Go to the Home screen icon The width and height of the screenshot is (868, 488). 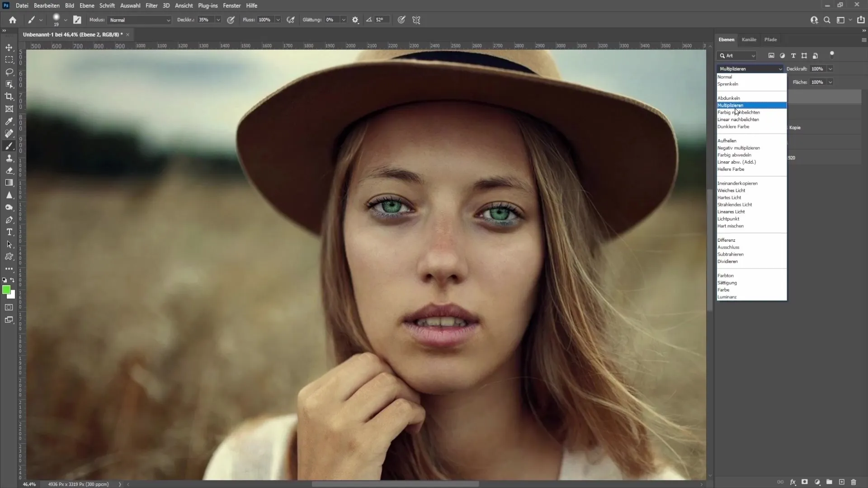coord(13,20)
